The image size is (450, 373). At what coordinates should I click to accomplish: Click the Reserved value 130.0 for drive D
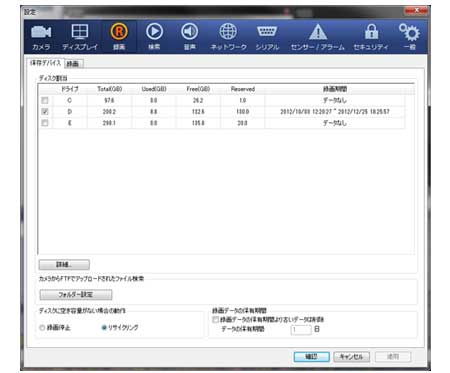pyautogui.click(x=243, y=111)
